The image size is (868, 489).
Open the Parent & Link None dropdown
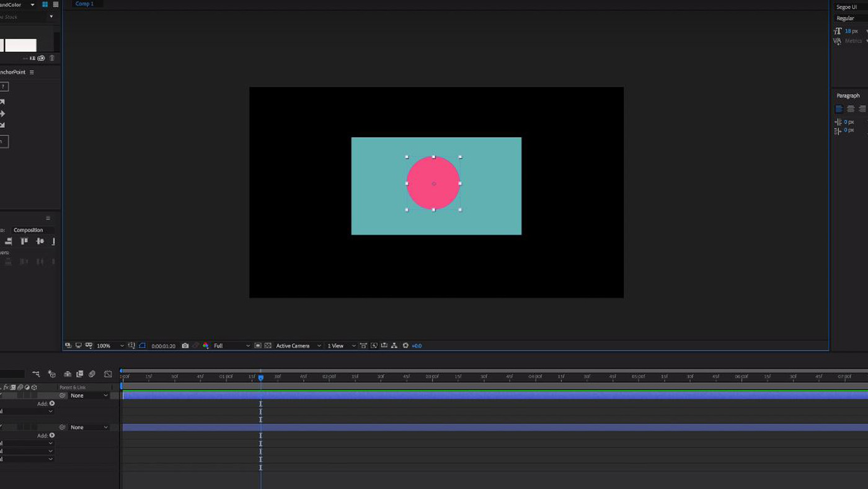[87, 395]
